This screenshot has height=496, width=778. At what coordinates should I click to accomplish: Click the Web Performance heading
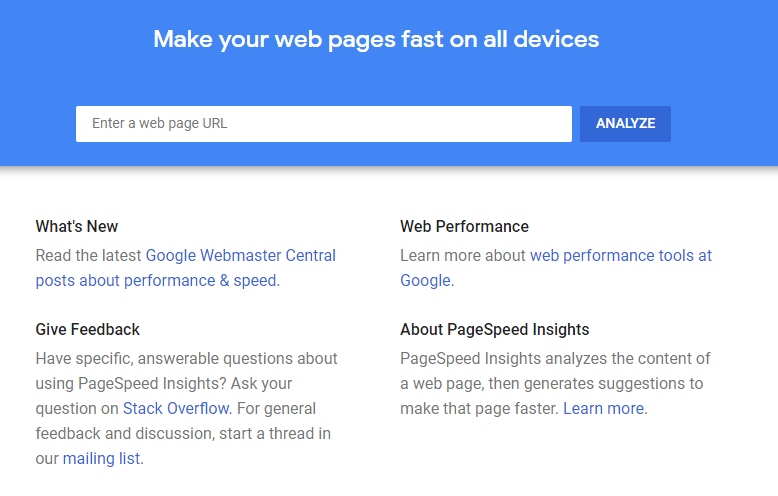[x=464, y=227]
